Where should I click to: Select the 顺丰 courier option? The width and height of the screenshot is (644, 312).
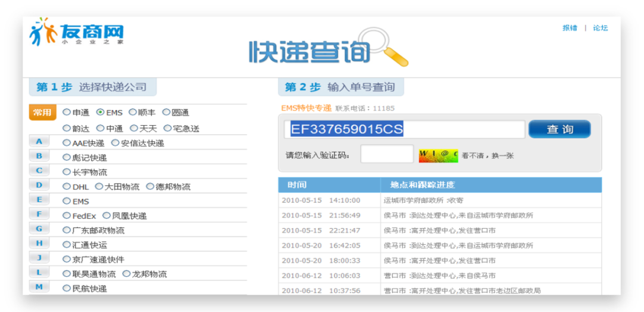point(132,112)
